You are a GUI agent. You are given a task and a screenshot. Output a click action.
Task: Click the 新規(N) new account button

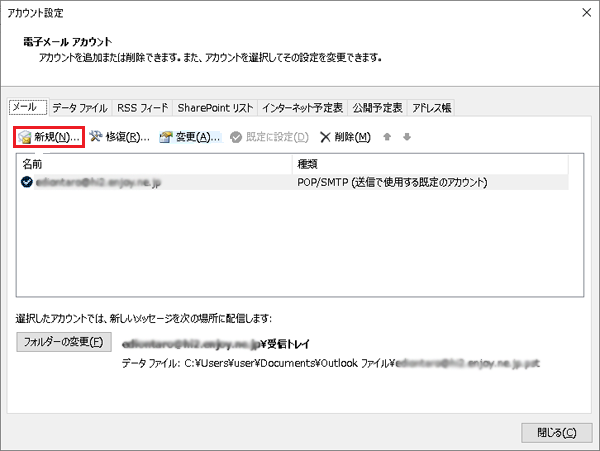click(49, 137)
